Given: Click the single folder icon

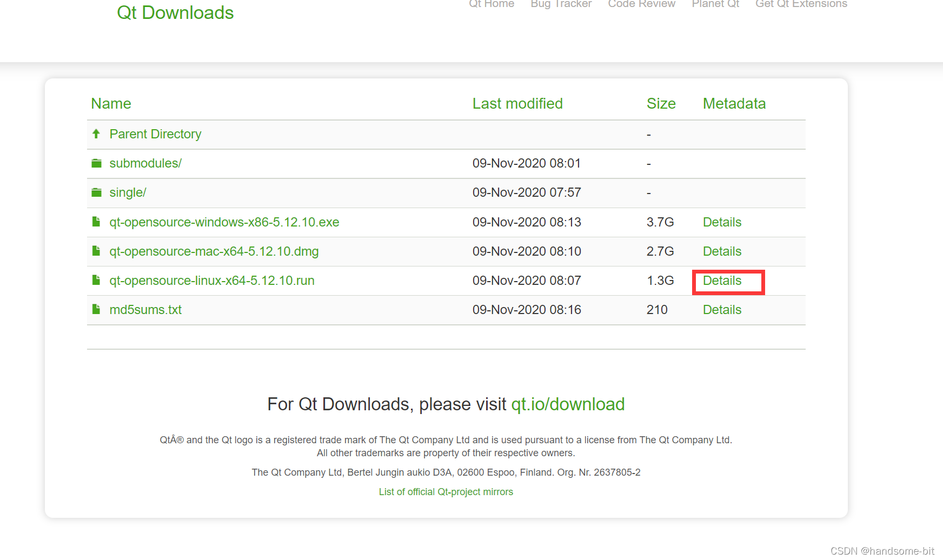Looking at the screenshot, I should pos(96,192).
